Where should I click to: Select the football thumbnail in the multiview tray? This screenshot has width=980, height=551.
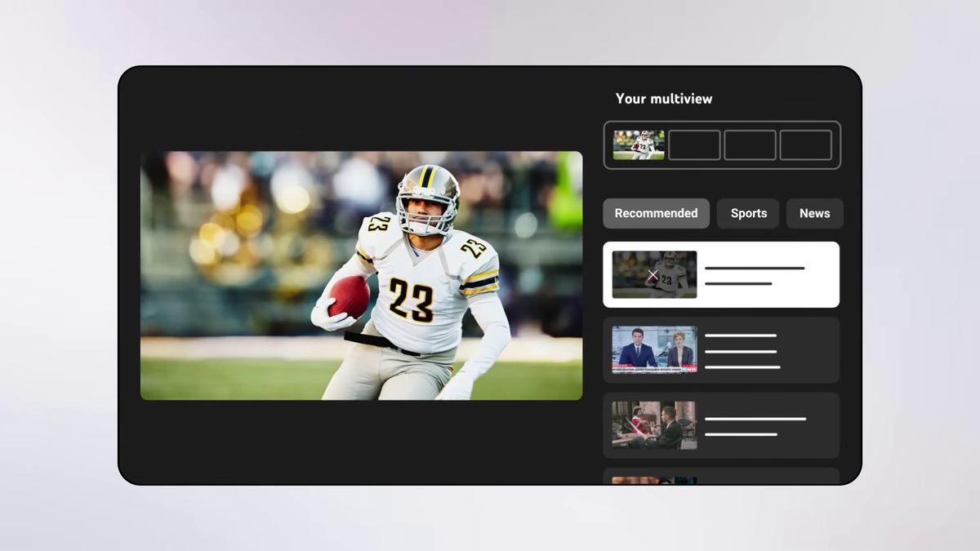pyautogui.click(x=639, y=145)
